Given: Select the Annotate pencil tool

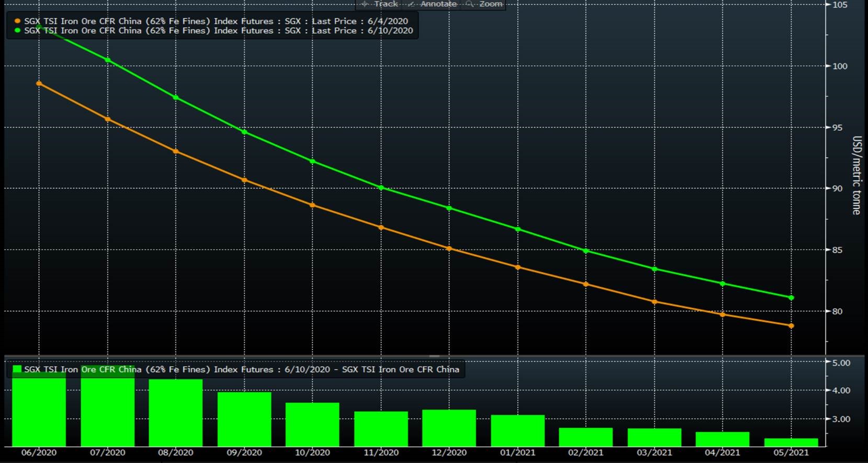Looking at the screenshot, I should [432, 4].
